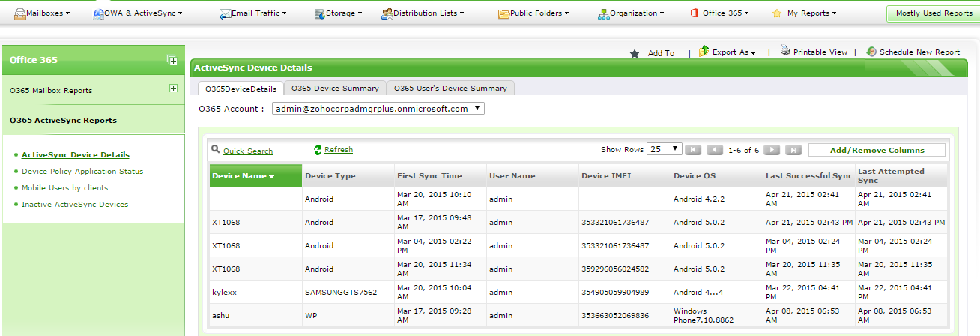Click the OWA & ActiveSync icon
The image size is (980, 336).
[99, 13]
